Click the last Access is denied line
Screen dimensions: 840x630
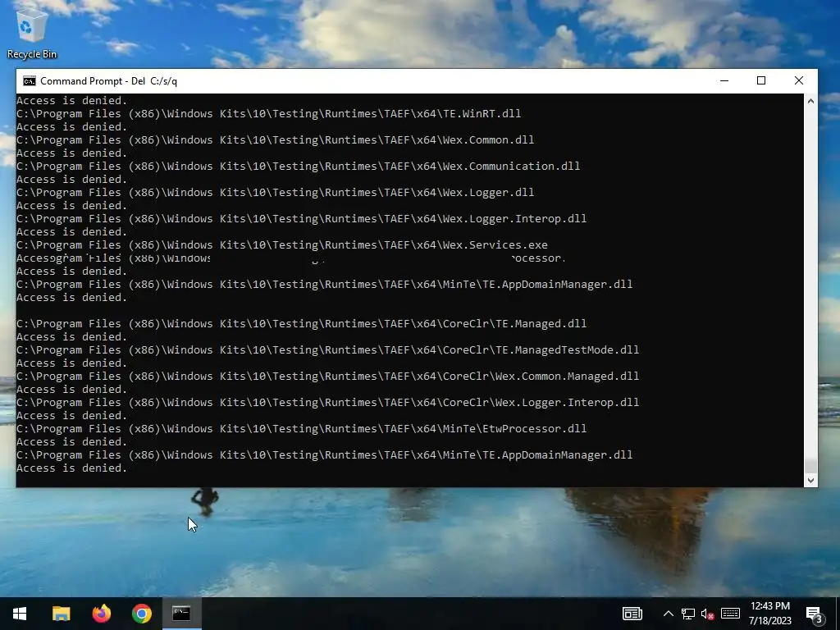click(x=72, y=468)
